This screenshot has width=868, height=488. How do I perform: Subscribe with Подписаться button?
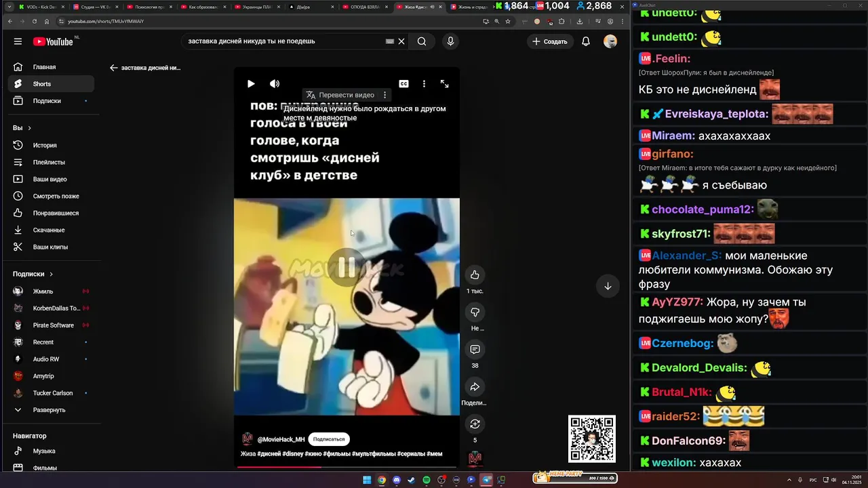click(329, 439)
